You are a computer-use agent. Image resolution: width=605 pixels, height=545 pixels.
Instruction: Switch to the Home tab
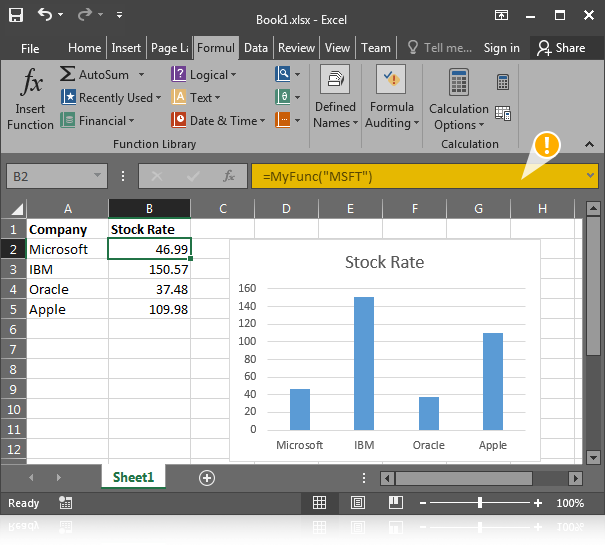[x=84, y=48]
